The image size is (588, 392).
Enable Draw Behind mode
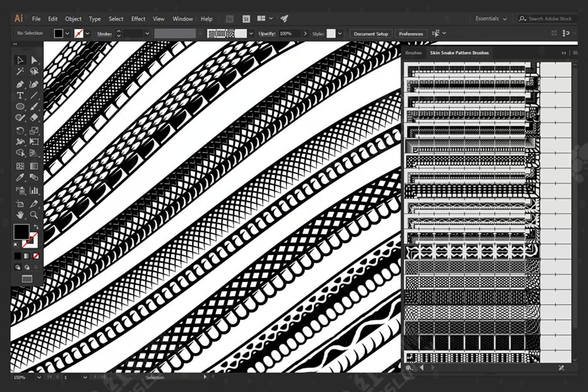26,268
